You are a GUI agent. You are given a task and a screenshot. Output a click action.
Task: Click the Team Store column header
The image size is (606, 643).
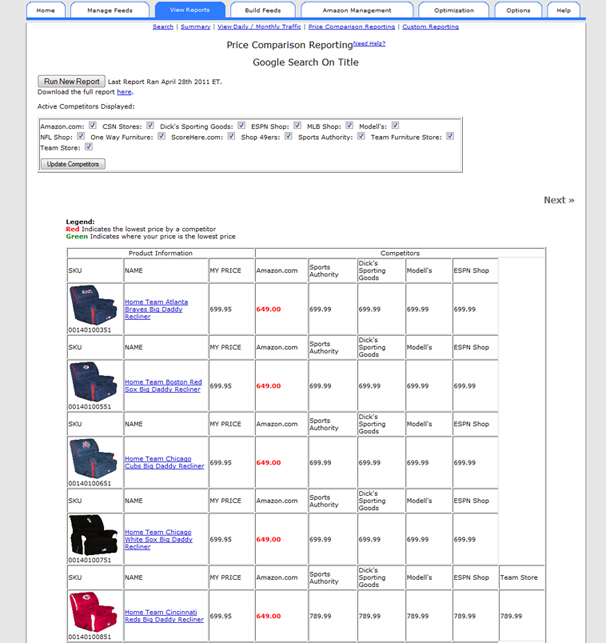(x=519, y=577)
